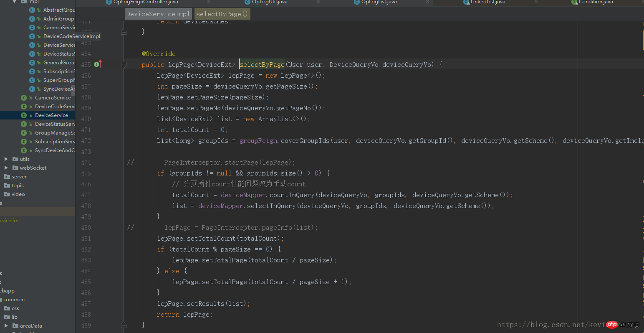Expand the utils package node

click(6, 159)
